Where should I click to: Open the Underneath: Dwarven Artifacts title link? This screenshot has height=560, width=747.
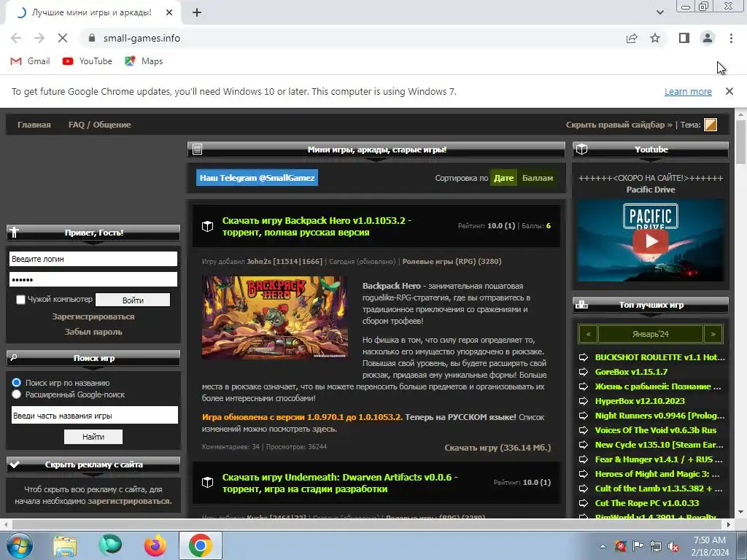pyautogui.click(x=340, y=483)
